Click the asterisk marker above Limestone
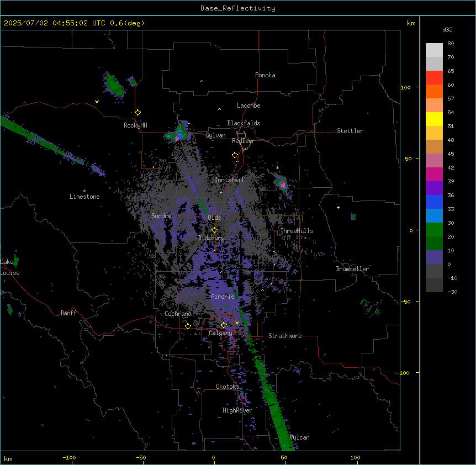The height and width of the screenshot is (465, 476). [x=84, y=191]
